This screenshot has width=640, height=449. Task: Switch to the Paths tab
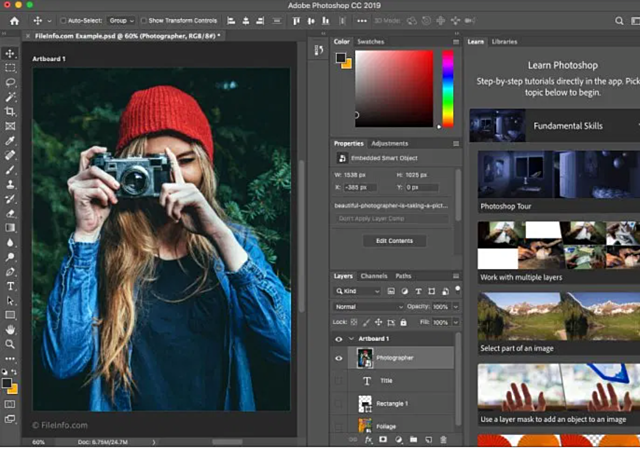tap(403, 276)
